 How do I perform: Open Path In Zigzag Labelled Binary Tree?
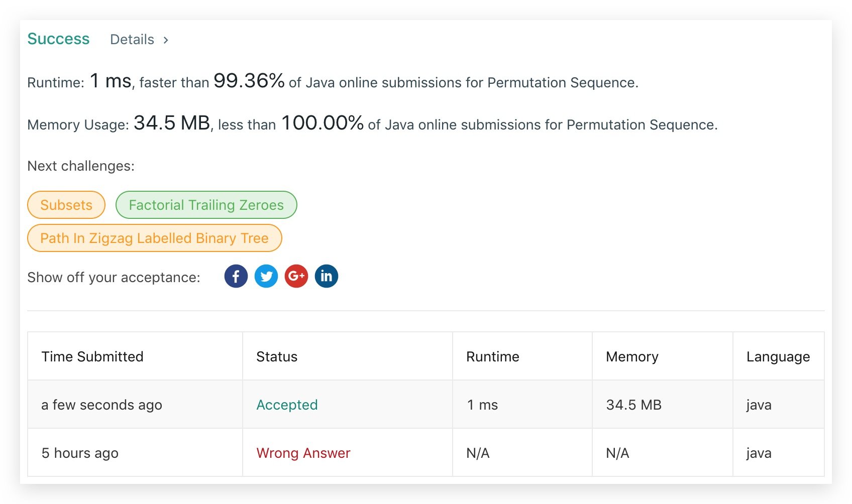[x=154, y=238]
